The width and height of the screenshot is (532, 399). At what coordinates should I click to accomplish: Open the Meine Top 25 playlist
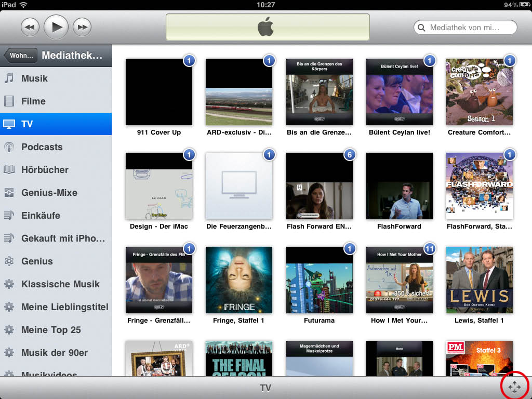[x=56, y=330]
